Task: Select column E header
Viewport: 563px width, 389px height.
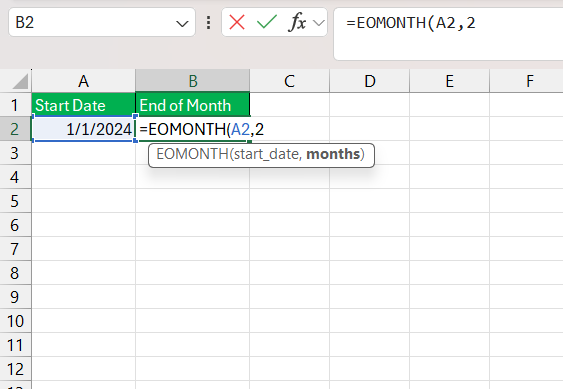Action: click(450, 81)
